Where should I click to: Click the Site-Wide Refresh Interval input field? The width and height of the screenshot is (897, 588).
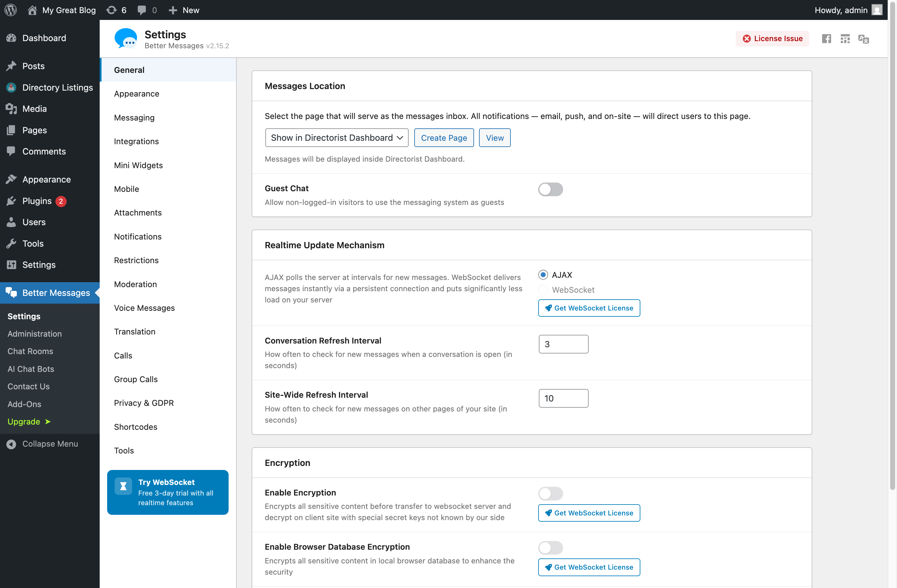[563, 398]
